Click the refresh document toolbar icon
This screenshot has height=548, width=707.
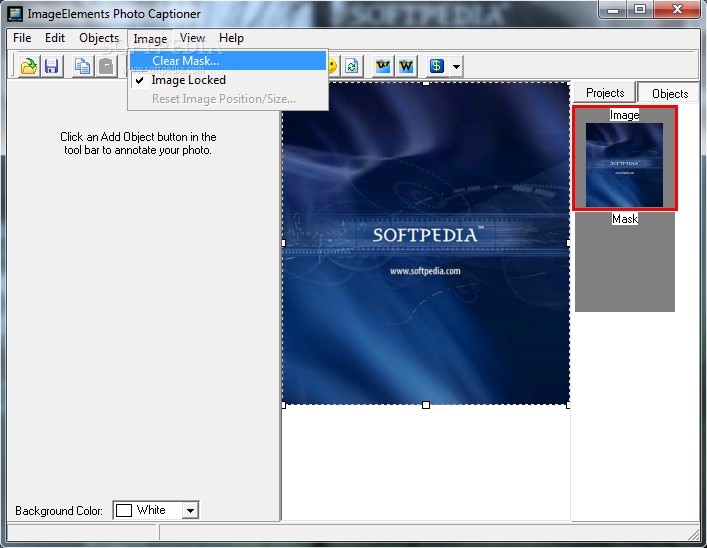coord(352,66)
